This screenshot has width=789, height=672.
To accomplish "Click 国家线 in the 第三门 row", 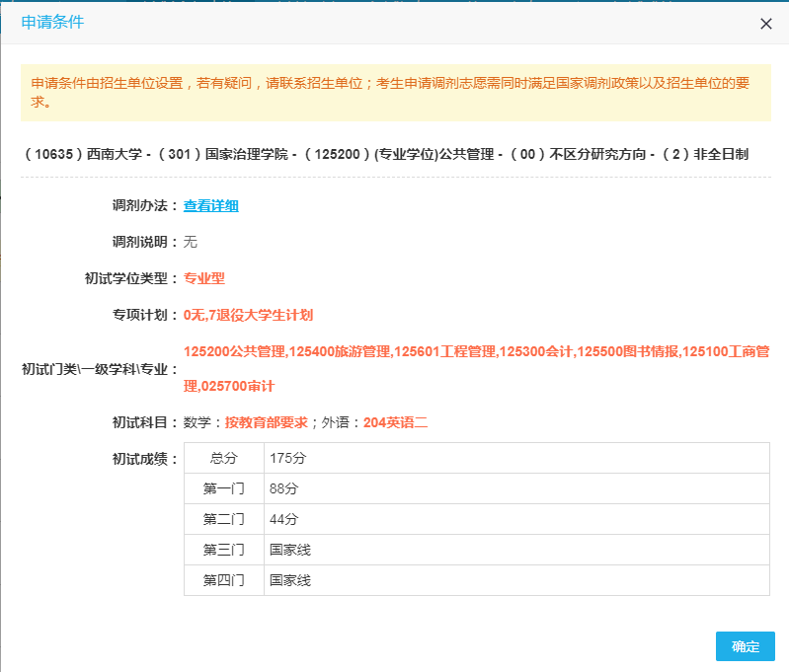I will 289,550.
